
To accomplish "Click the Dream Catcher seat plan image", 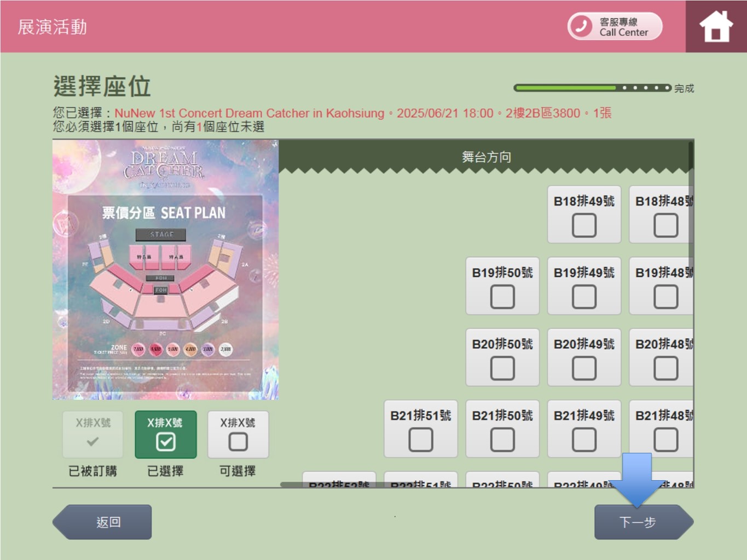I will pyautogui.click(x=165, y=270).
